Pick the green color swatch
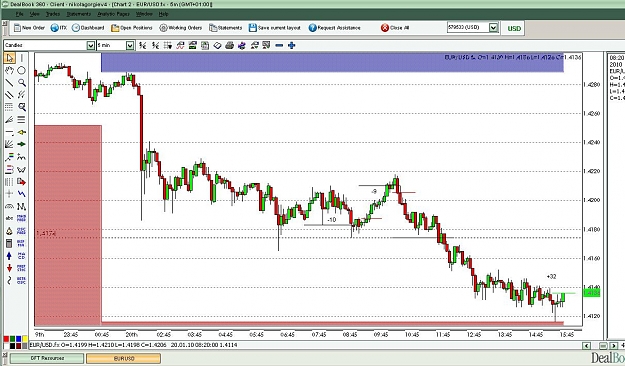625x366 pixels. 13,339
